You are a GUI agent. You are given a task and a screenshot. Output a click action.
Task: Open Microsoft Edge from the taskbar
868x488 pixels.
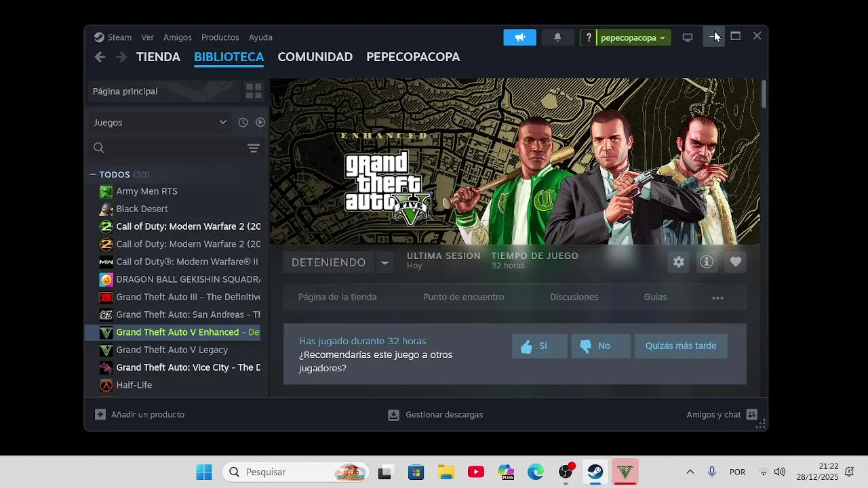[x=536, y=472]
